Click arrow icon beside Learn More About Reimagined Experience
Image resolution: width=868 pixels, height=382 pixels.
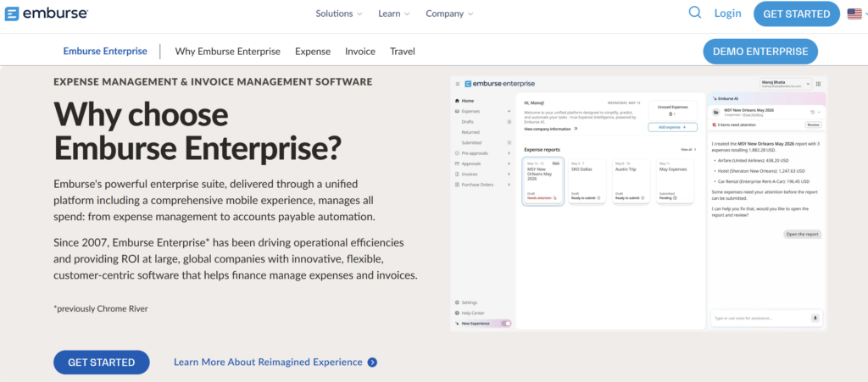(x=373, y=363)
